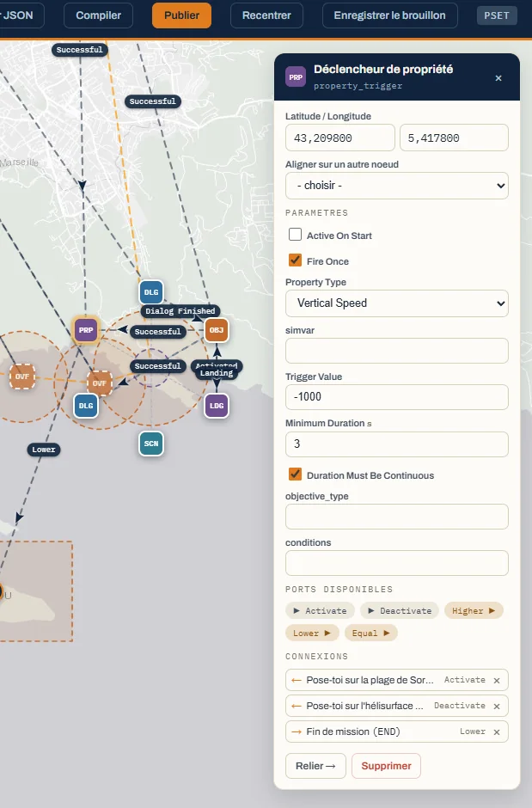Toggle Active On Start checkbox
The height and width of the screenshot is (808, 532).
click(295, 235)
